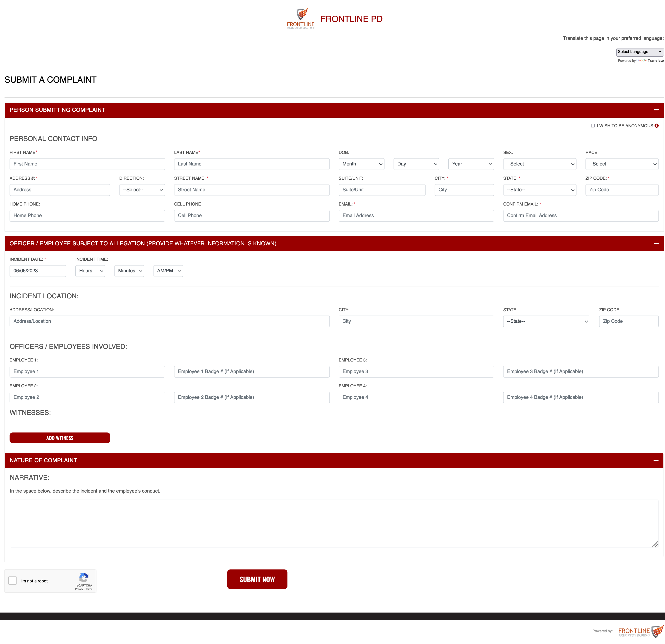Check I'm not a robot box
Screen dimensions: 665x644
tap(12, 581)
